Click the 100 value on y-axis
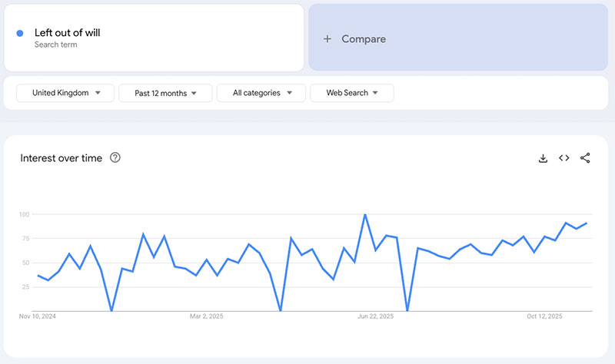The image size is (615, 364). click(x=24, y=214)
